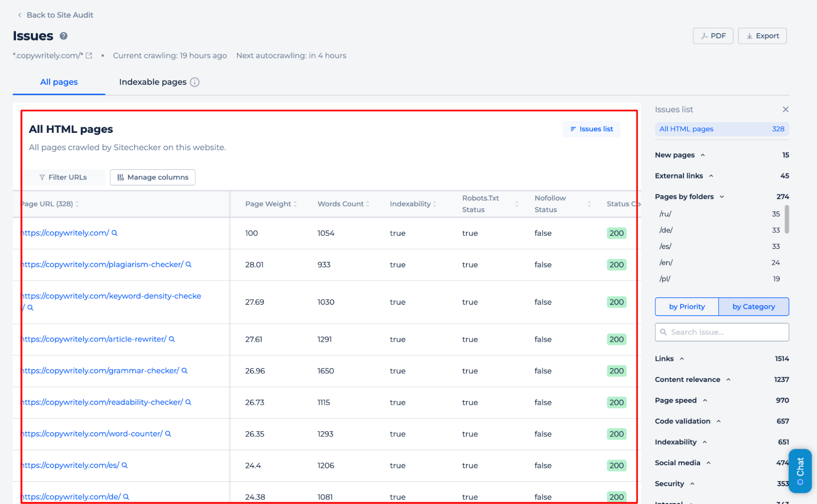The height and width of the screenshot is (504, 817).
Task: Click the help icon next to Issues
Action: point(63,36)
